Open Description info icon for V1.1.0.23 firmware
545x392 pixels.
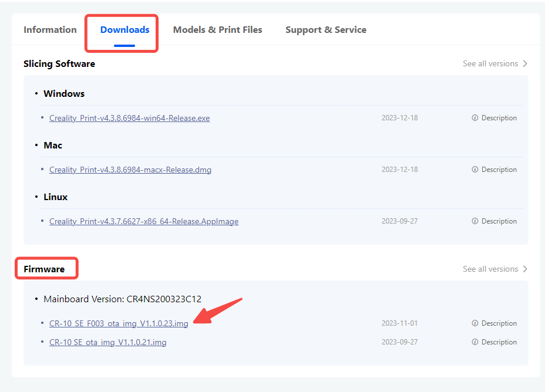475,323
